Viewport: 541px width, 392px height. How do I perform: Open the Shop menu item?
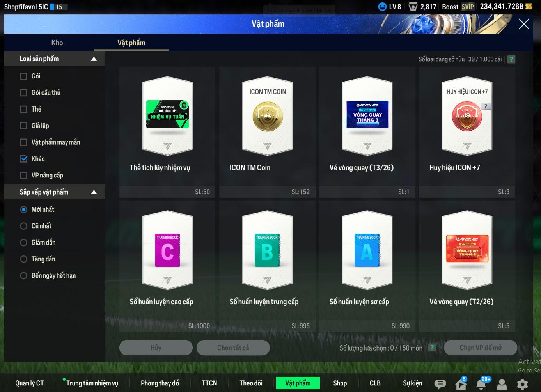(340, 383)
